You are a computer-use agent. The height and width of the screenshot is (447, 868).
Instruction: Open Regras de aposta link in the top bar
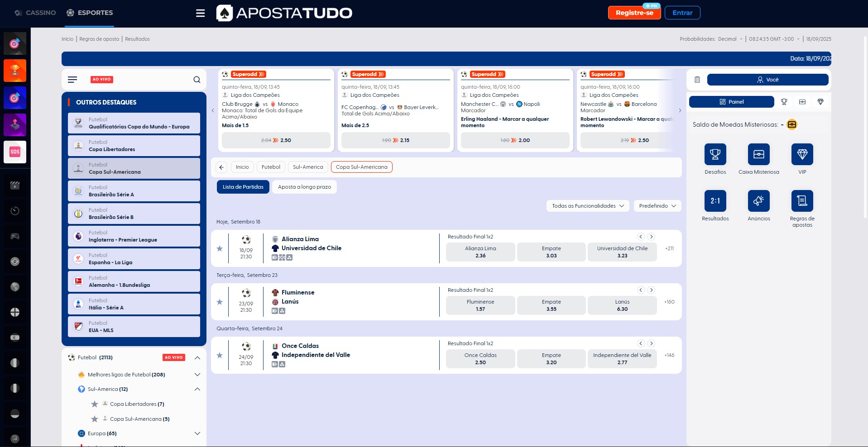coord(99,39)
